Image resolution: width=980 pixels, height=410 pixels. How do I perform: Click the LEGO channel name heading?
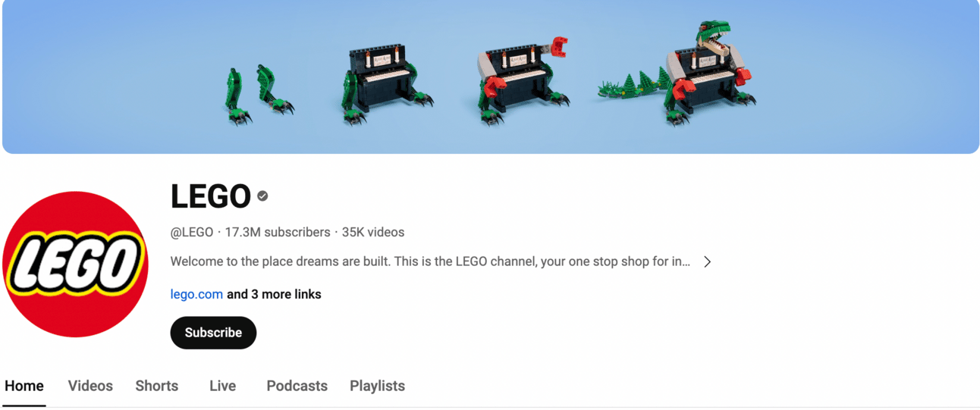click(210, 196)
